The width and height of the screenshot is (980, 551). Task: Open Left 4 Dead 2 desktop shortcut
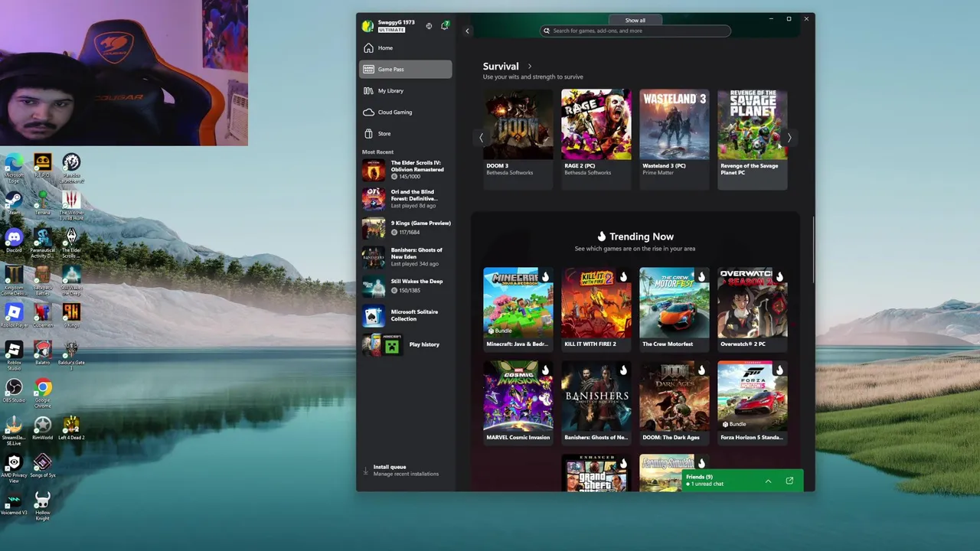71,428
